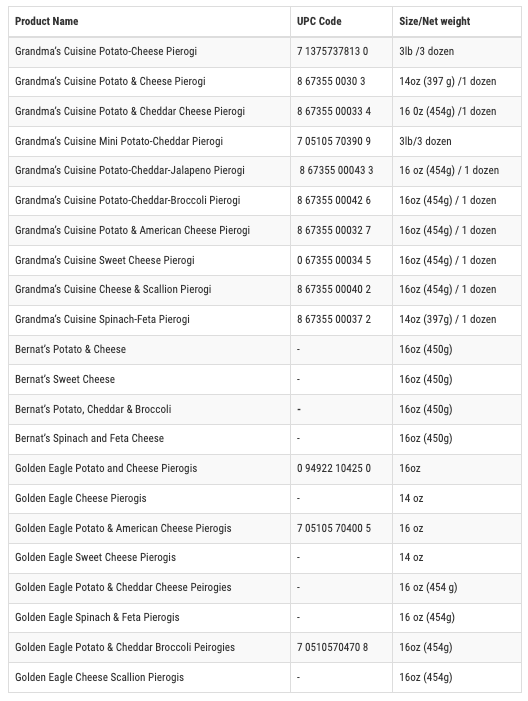Select Grandma's Cuisine Potato-Cheddar-Jalapeno Pierogi name
Image resolution: width=528 pixels, height=701 pixels.
130,171
